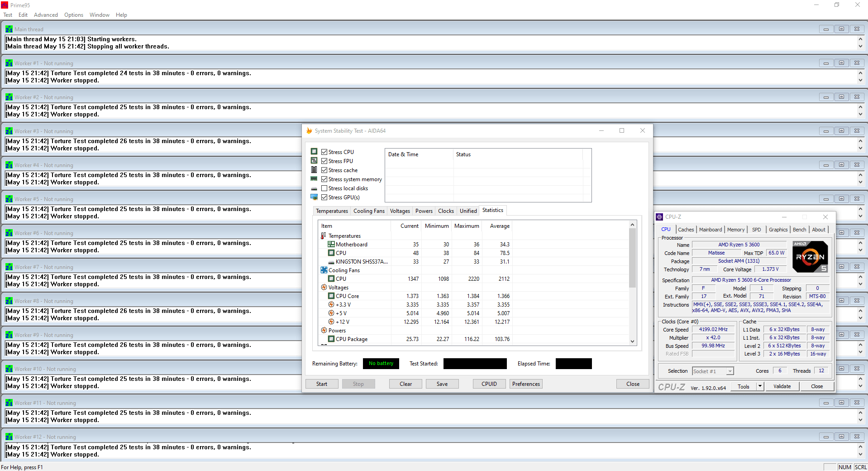Click the AMD Ryzen 5 logo in CPU-Z

pyautogui.click(x=811, y=257)
